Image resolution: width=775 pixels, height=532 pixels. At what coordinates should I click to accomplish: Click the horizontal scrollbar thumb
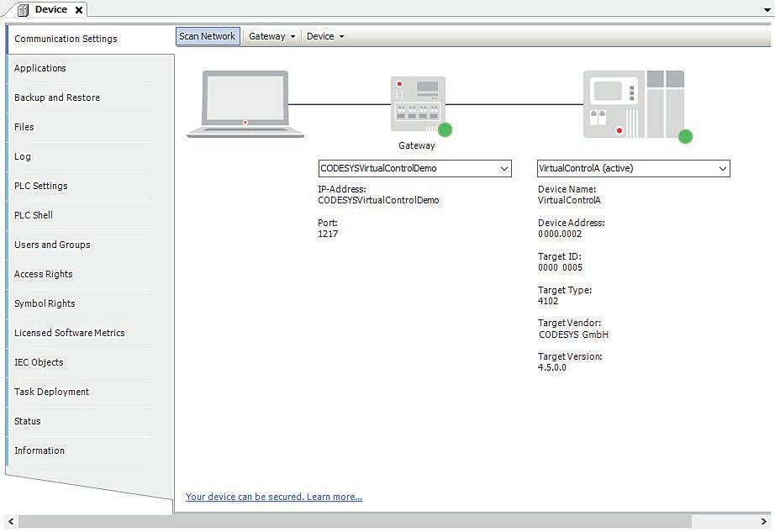pos(355,522)
